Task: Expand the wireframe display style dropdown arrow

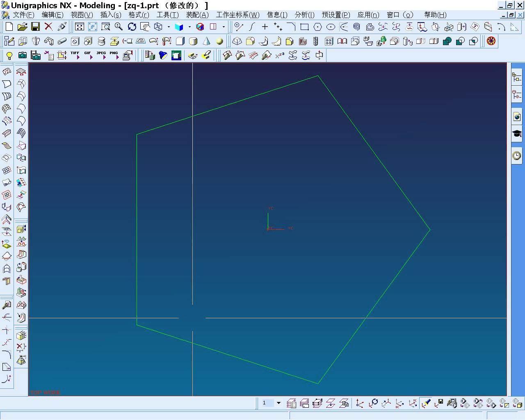Action: coord(169,27)
